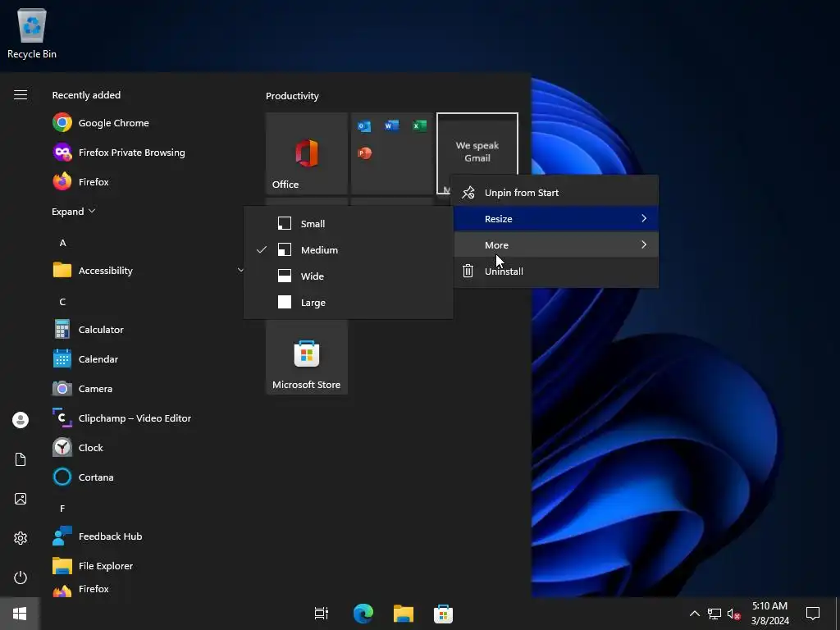
Task: Open the user account icon
Action: pos(21,419)
